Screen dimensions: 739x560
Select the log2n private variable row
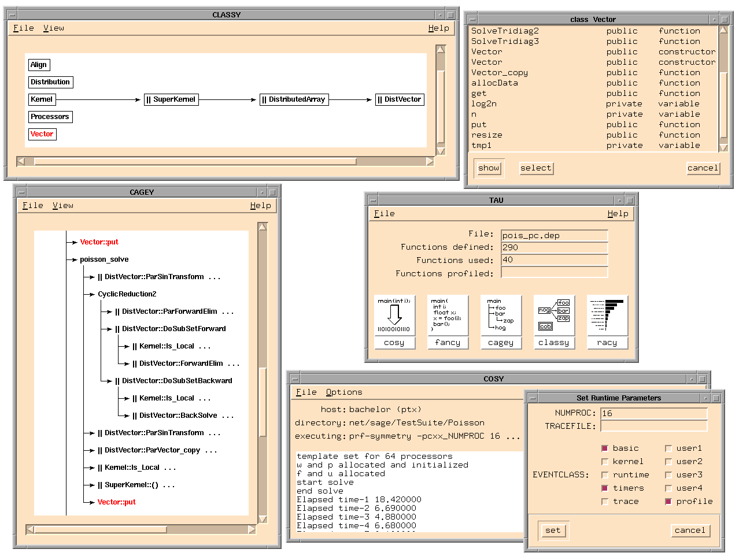[593, 104]
